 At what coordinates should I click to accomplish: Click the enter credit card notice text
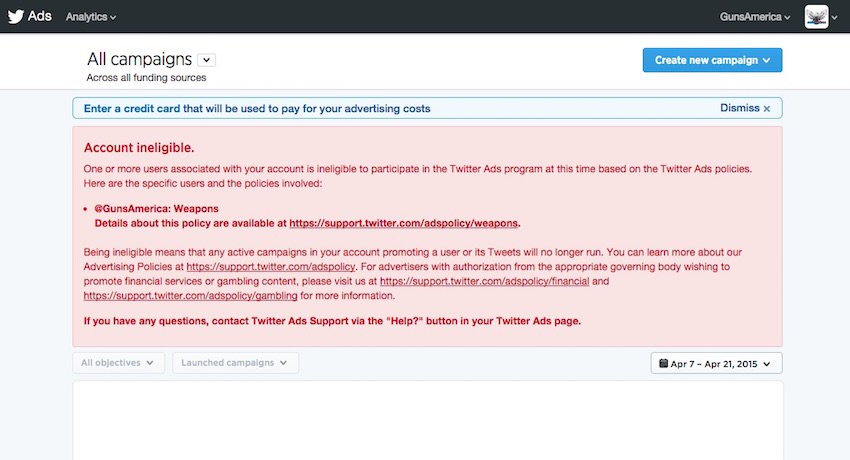[257, 108]
